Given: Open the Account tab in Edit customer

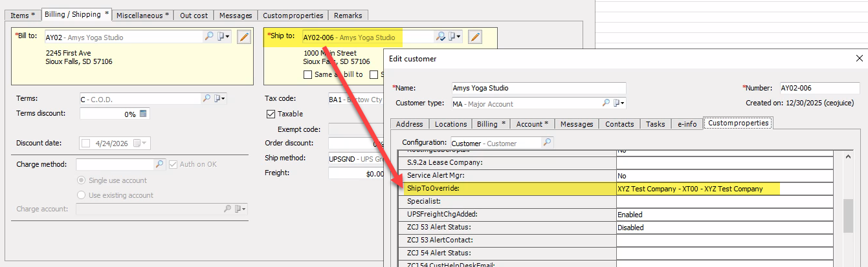Looking at the screenshot, I should coord(532,123).
